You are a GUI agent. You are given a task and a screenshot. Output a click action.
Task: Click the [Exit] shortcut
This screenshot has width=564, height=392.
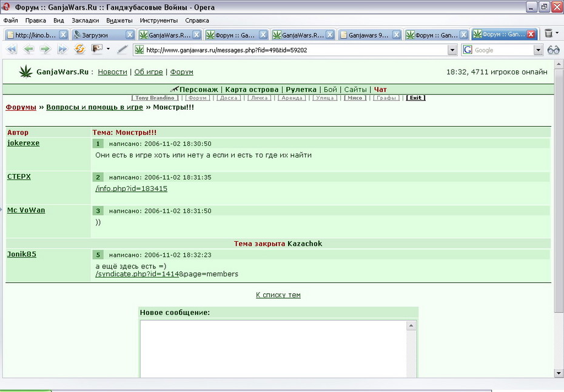[x=416, y=98]
